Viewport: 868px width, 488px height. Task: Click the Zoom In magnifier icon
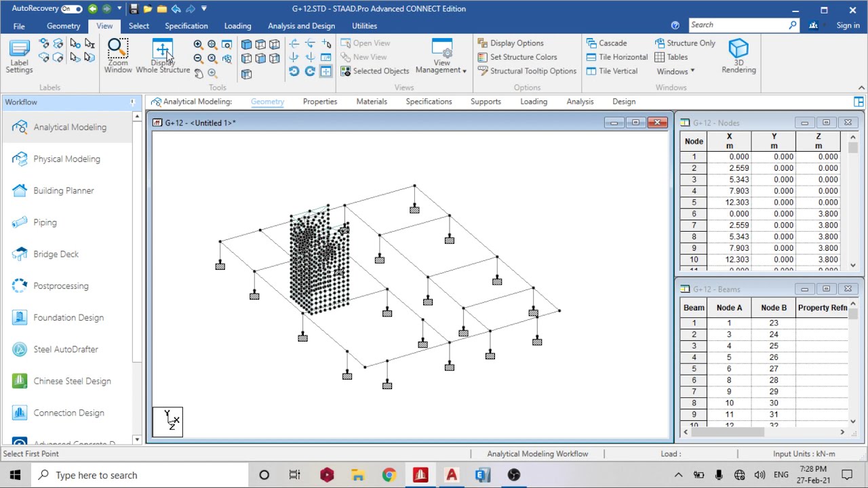(x=198, y=44)
